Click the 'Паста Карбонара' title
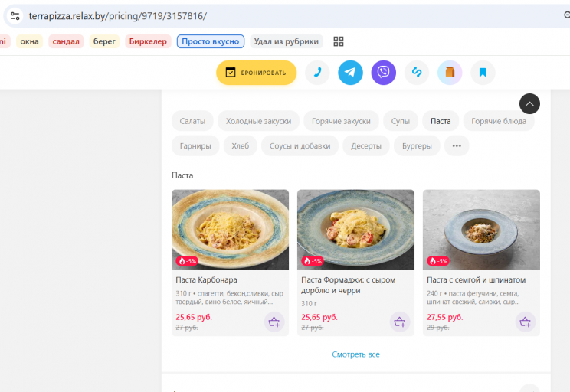 (207, 279)
